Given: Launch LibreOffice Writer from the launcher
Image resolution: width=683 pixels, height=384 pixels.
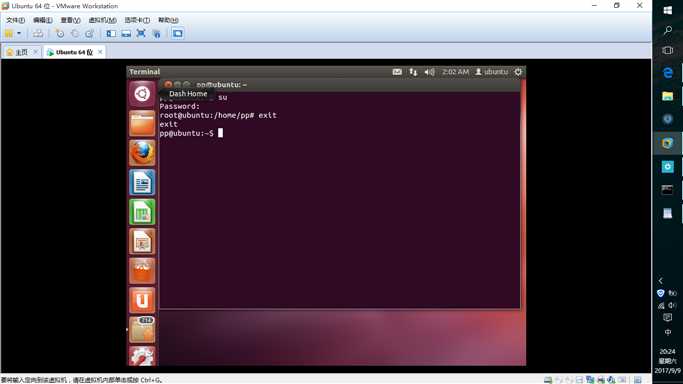Looking at the screenshot, I should pyautogui.click(x=142, y=182).
